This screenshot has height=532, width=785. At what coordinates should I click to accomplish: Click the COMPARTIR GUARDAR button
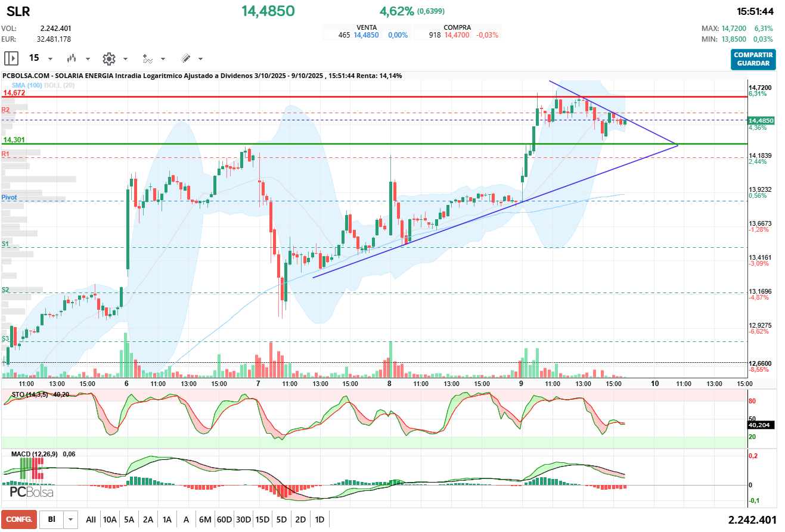(753, 59)
